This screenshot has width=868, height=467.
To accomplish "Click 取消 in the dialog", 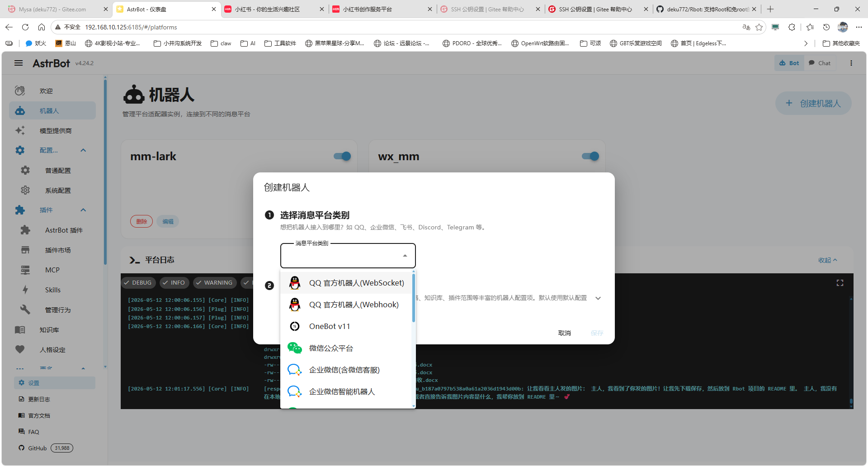I will point(564,333).
